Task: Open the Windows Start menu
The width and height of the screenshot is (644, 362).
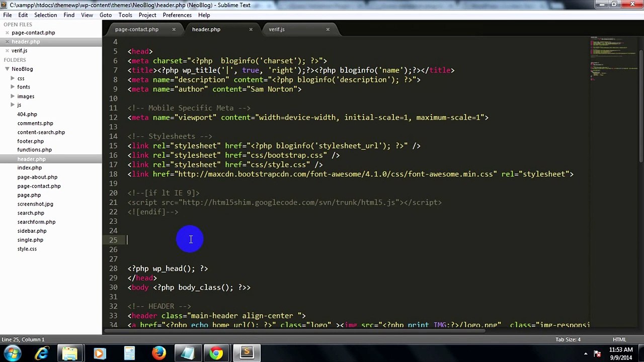Action: pyautogui.click(x=12, y=353)
